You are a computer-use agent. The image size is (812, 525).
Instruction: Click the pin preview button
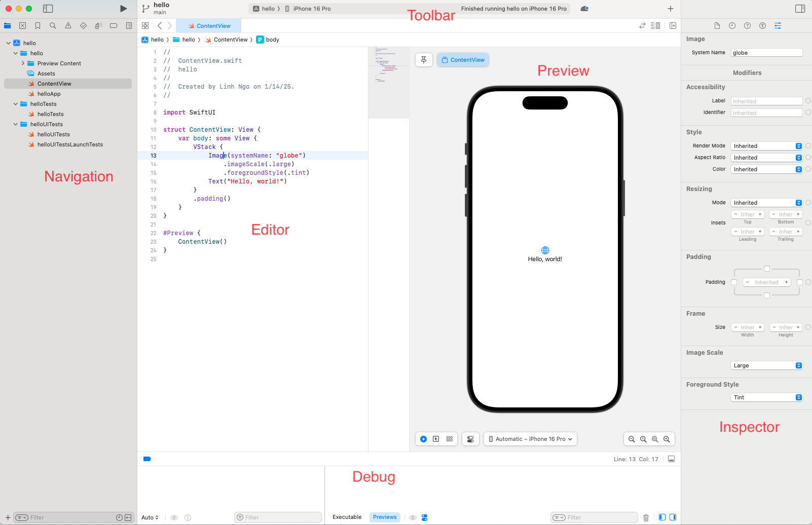pos(424,60)
